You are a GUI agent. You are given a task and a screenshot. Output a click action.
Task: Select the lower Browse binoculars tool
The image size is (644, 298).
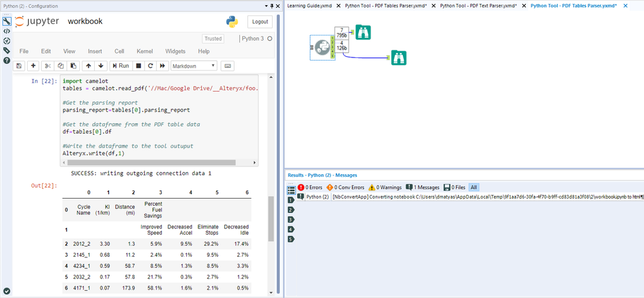click(398, 57)
